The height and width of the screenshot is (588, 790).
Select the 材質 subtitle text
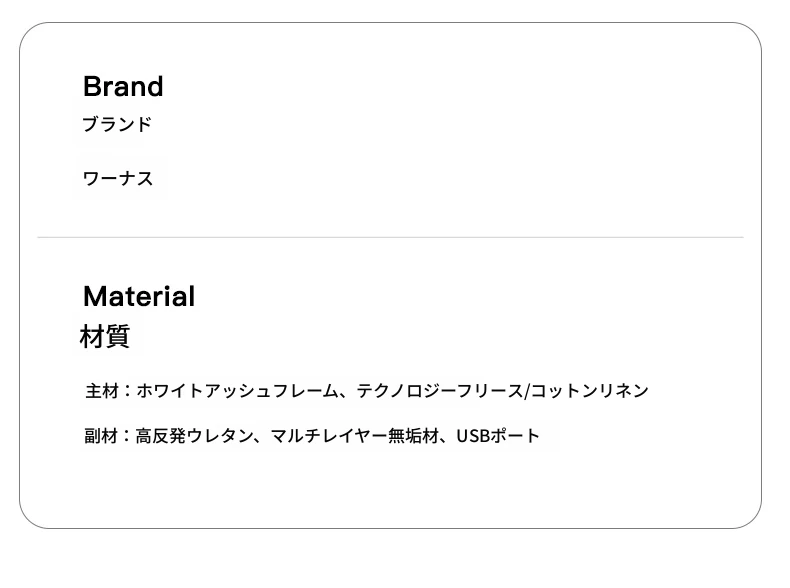tap(105, 336)
